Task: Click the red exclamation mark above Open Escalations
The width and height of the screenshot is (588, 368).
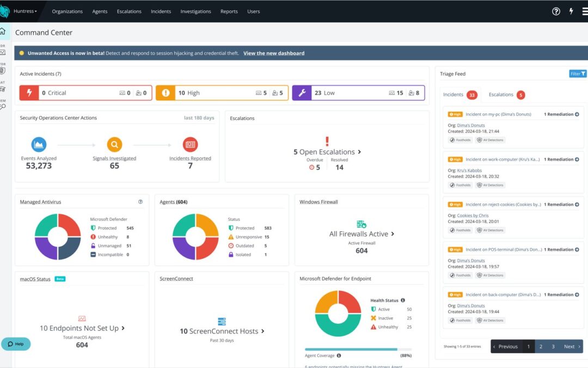Action: coord(327,141)
